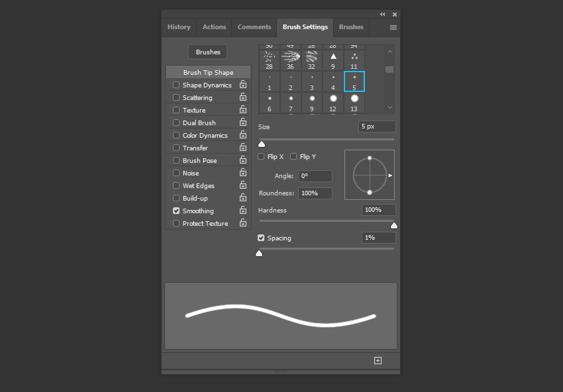Click the Hardness slider handle
The height and width of the screenshot is (392, 563).
coord(393,225)
